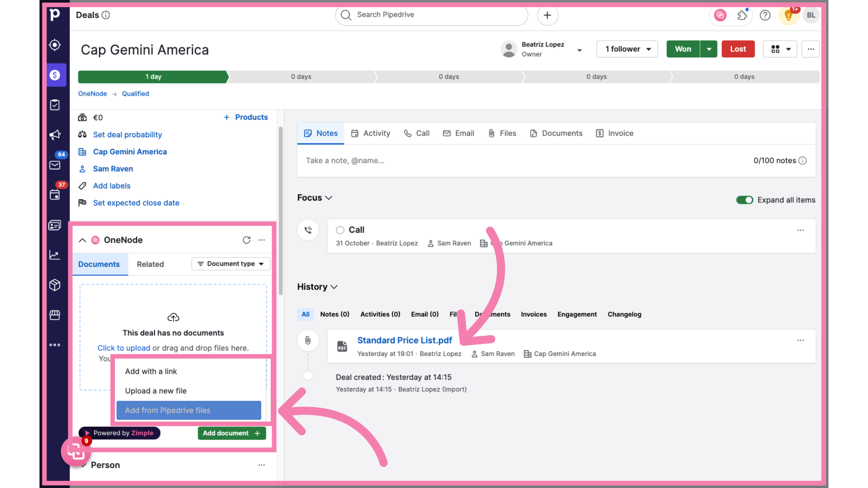The height and width of the screenshot is (488, 868).
Task: Open the Person section more options dots
Action: 262,465
